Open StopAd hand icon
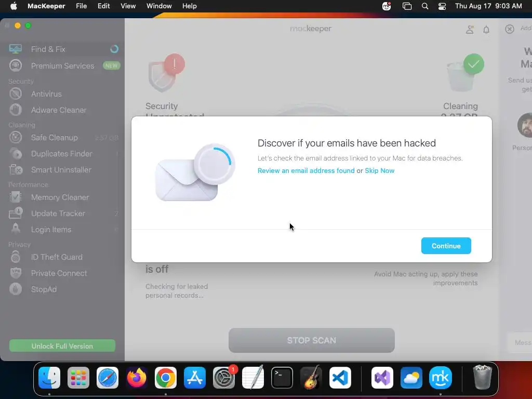 (x=15, y=289)
